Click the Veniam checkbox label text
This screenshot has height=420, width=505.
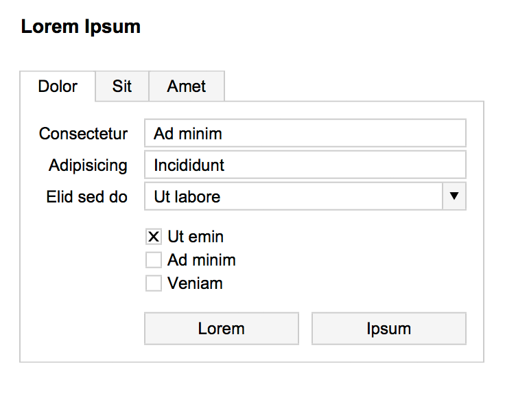195,283
